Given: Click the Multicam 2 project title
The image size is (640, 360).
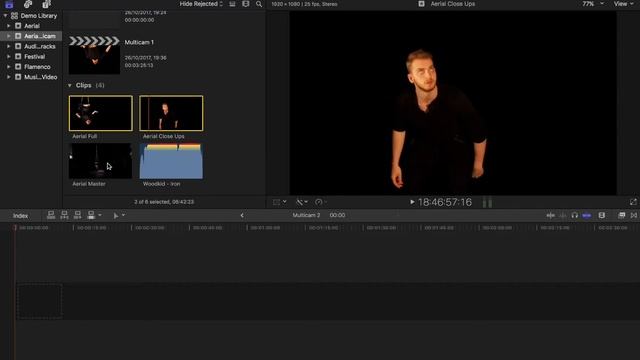Looking at the screenshot, I should (306, 215).
